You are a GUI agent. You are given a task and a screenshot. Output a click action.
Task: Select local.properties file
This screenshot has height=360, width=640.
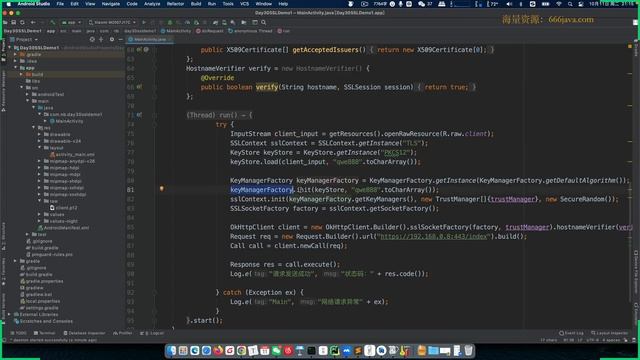40,301
